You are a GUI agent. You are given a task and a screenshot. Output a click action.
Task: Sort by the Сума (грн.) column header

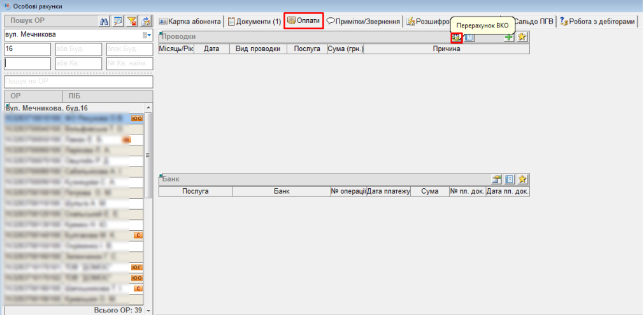pos(345,48)
